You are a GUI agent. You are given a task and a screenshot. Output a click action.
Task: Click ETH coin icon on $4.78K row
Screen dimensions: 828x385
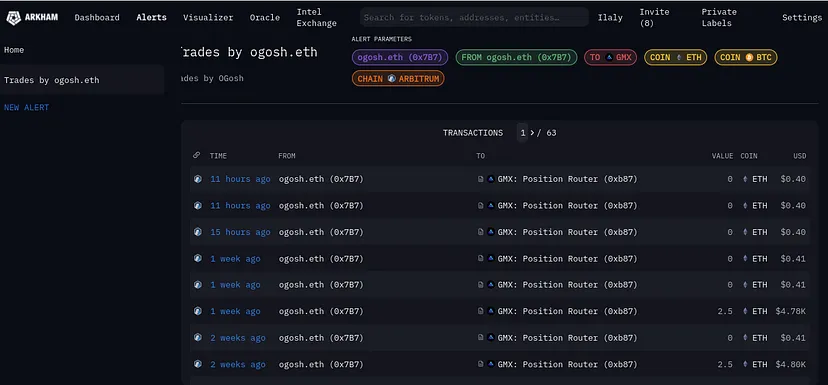tap(745, 311)
